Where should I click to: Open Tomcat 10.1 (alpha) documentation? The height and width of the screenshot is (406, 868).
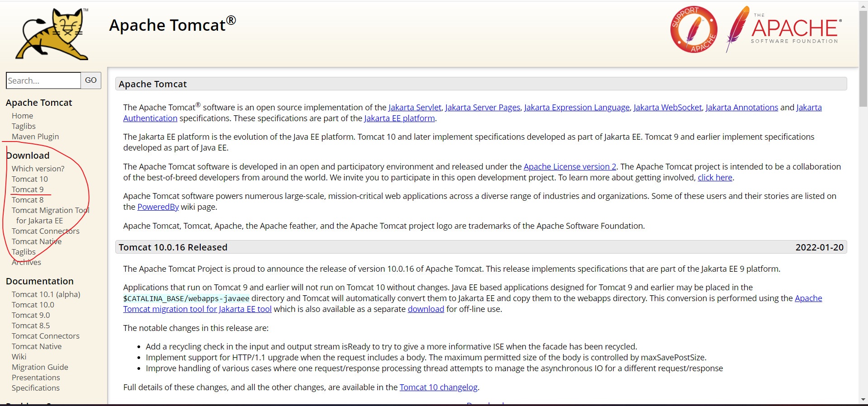(46, 294)
